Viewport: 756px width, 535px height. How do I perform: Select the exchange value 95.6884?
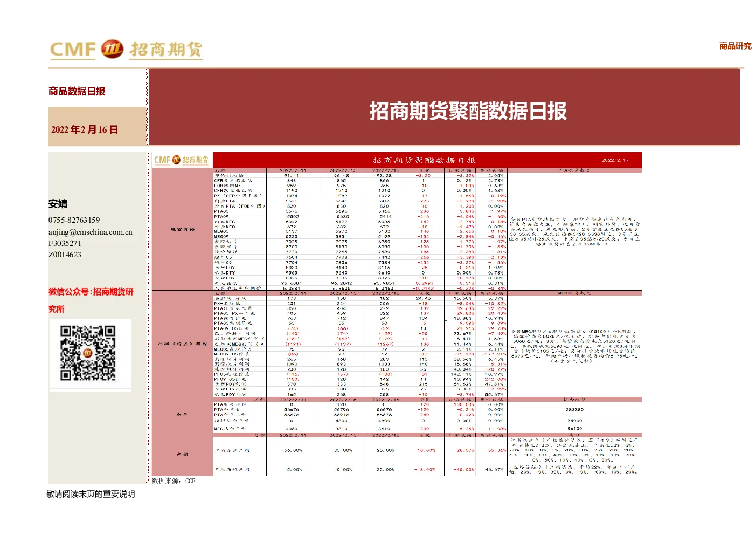pos(292,283)
